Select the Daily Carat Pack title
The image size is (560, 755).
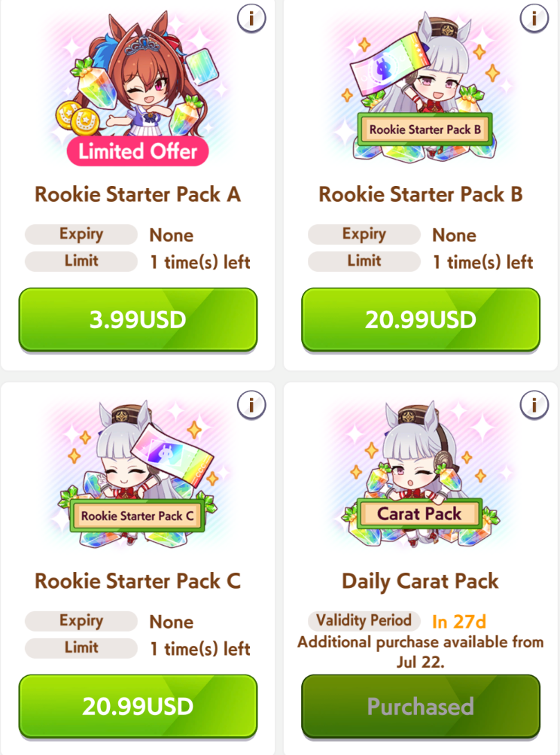pyautogui.click(x=420, y=581)
